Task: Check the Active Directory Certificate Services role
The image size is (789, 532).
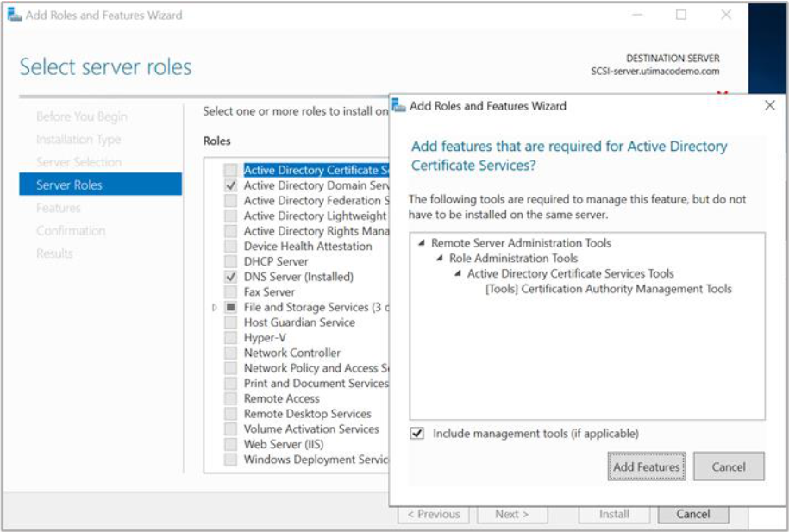Action: (x=230, y=171)
